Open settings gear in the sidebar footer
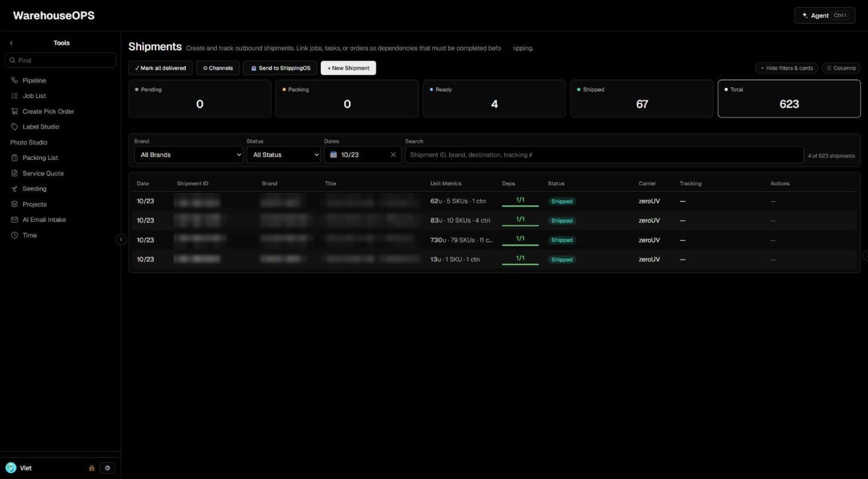This screenshot has height=479, width=868. click(x=107, y=468)
